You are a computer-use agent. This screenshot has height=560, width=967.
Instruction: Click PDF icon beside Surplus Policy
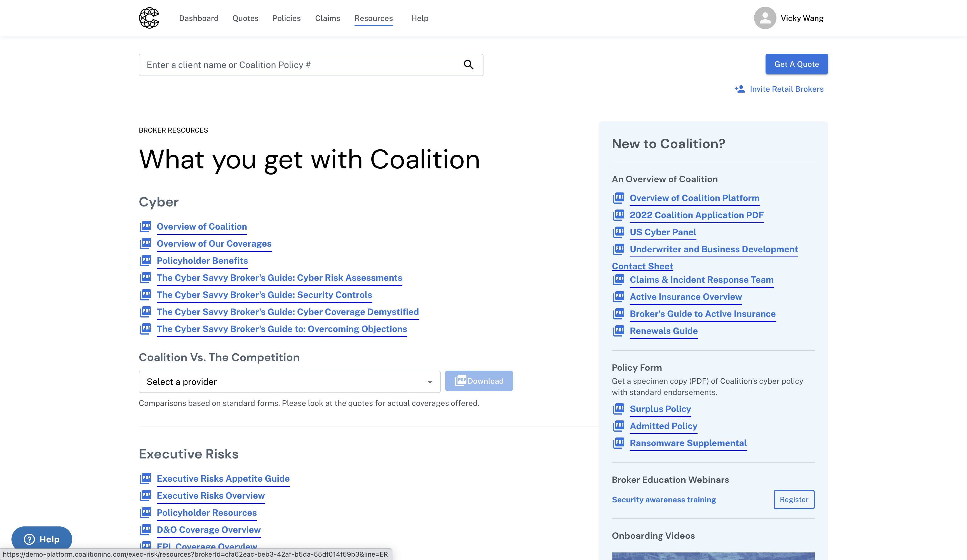pyautogui.click(x=619, y=409)
